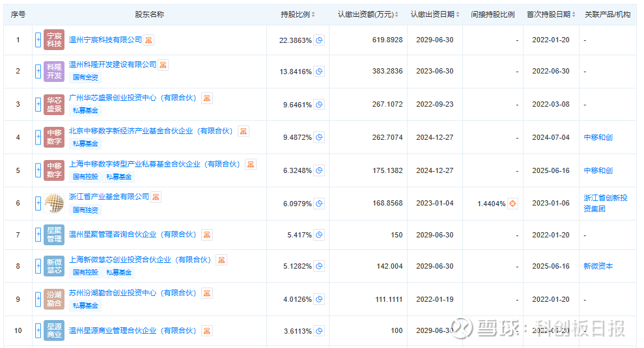The height and width of the screenshot is (348, 644).
Task: Click the 浙江省产业基金 round logo
Action: pos(54,204)
